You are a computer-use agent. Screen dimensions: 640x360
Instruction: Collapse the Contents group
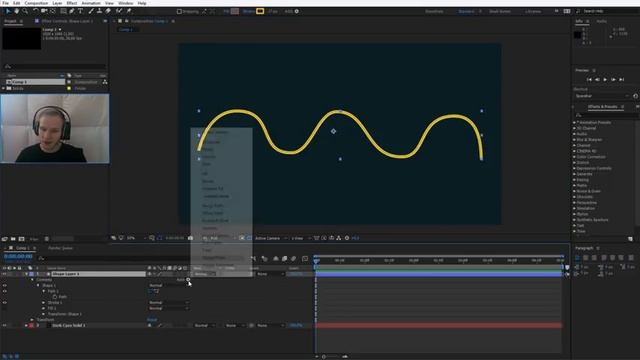coord(32,280)
